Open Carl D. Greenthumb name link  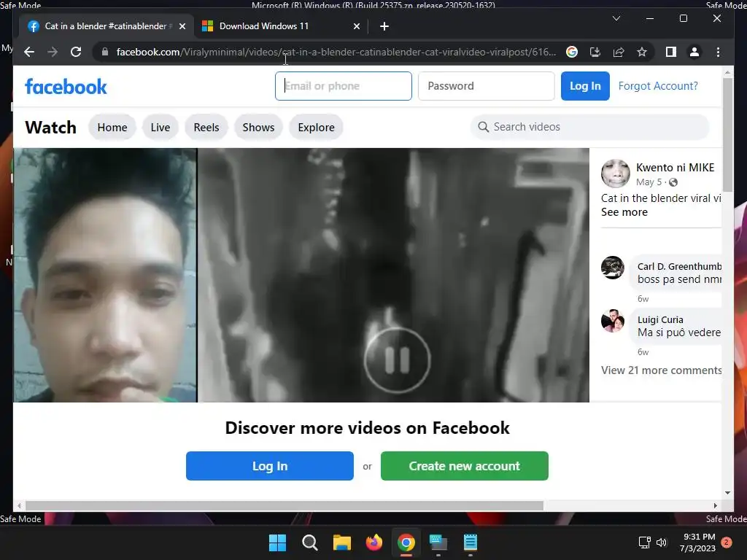pos(679,267)
